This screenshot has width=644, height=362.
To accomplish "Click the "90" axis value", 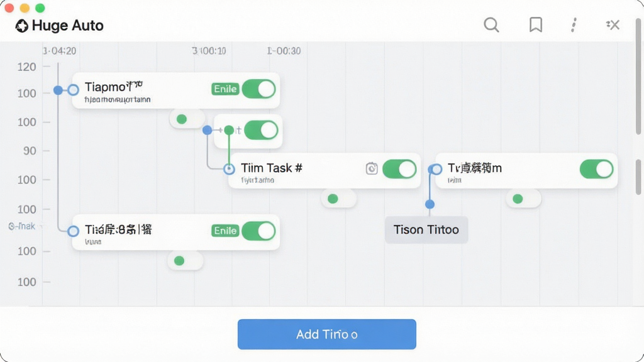I will coord(30,151).
